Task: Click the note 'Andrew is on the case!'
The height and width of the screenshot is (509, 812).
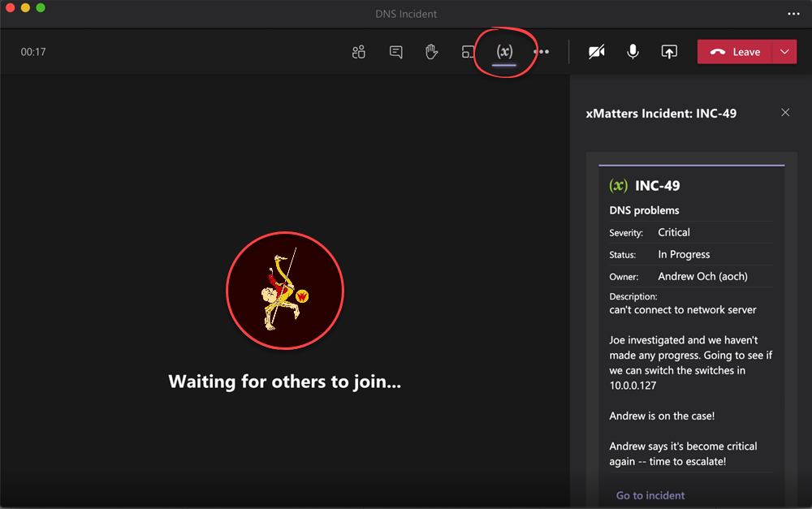Action: tap(662, 416)
